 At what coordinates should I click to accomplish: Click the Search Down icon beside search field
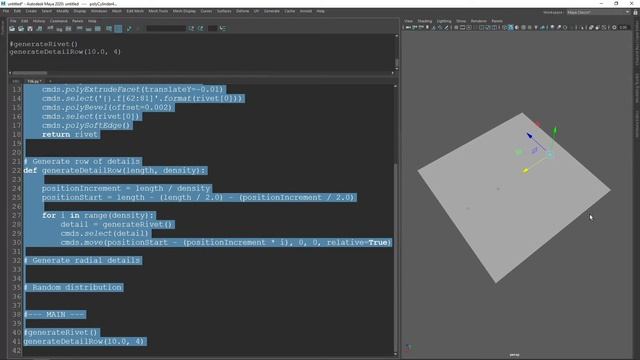[191, 29]
